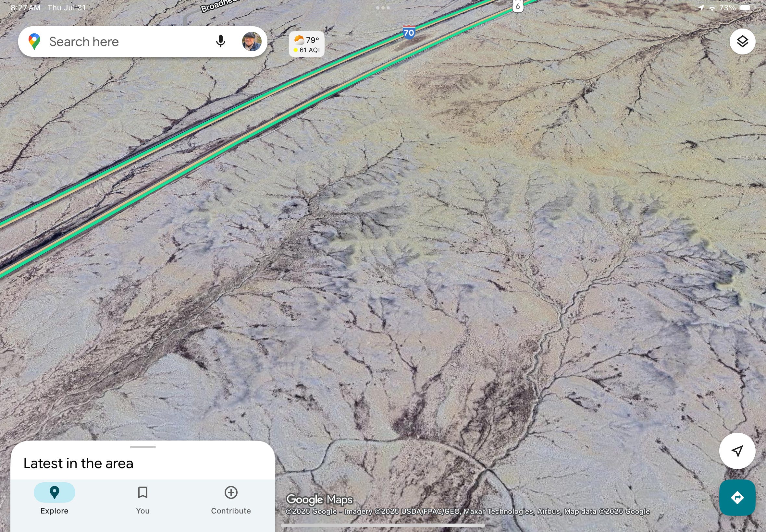766x532 pixels.
Task: Open the Latest in the area panel
Action: coord(78,463)
